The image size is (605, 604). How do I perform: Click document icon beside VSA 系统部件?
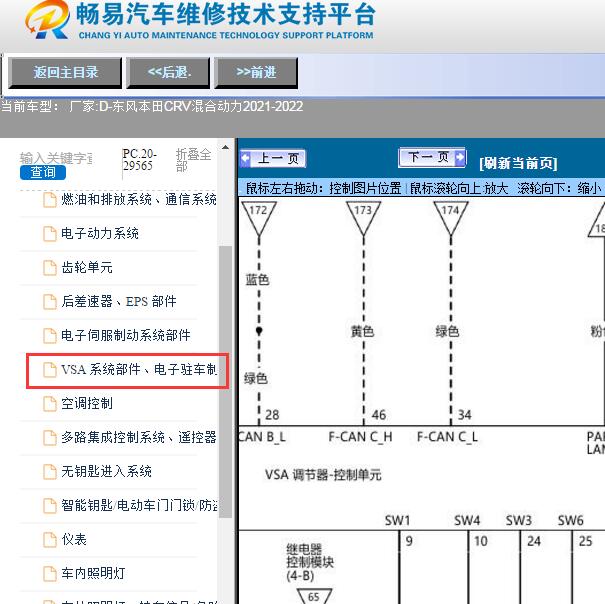pyautogui.click(x=49, y=370)
